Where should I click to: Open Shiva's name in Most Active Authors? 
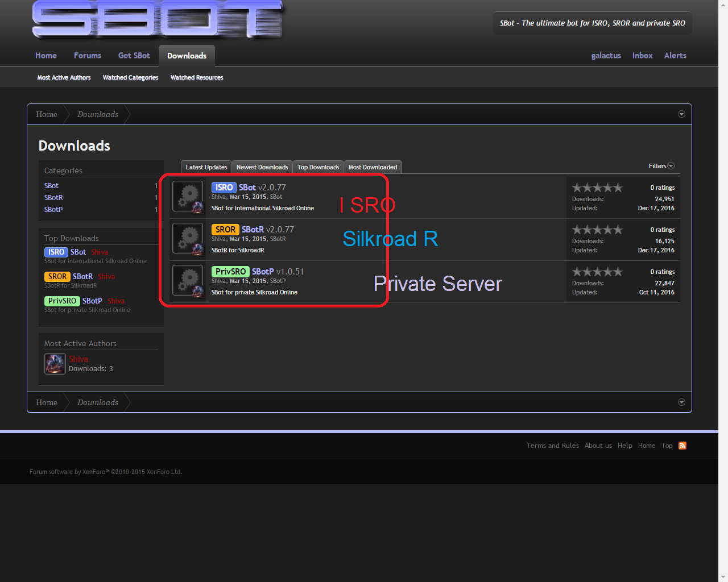click(x=78, y=359)
